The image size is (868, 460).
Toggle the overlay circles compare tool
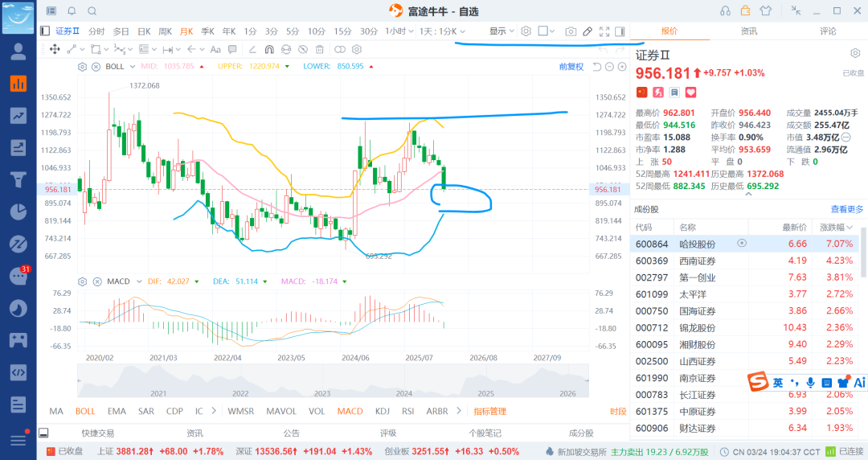pyautogui.click(x=340, y=49)
